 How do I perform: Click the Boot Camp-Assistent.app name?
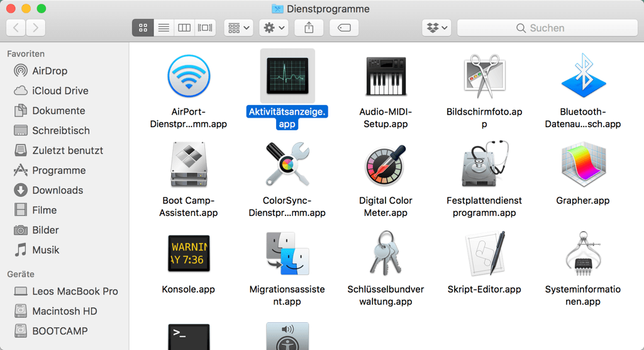189,206
